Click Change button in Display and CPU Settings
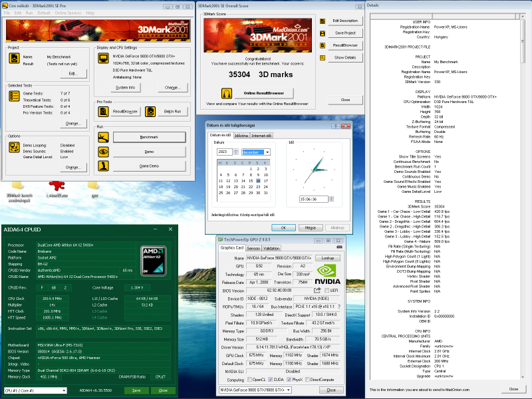The image size is (532, 399). [x=172, y=88]
